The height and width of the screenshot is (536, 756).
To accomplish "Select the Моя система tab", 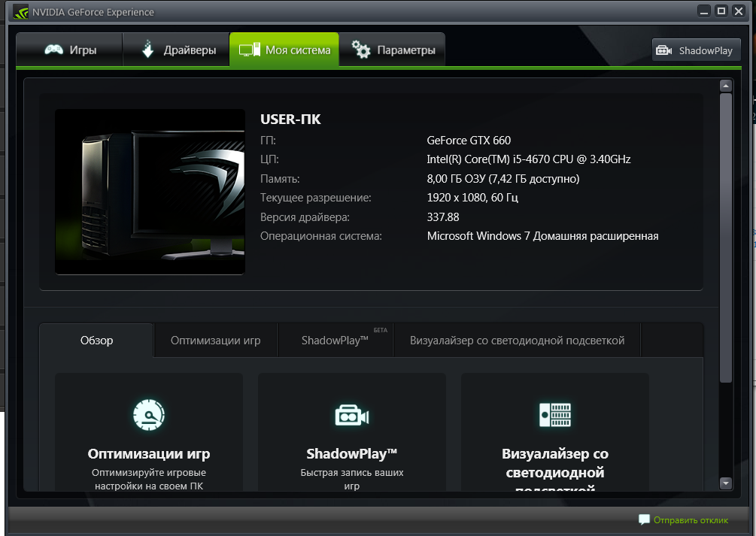I will point(284,50).
